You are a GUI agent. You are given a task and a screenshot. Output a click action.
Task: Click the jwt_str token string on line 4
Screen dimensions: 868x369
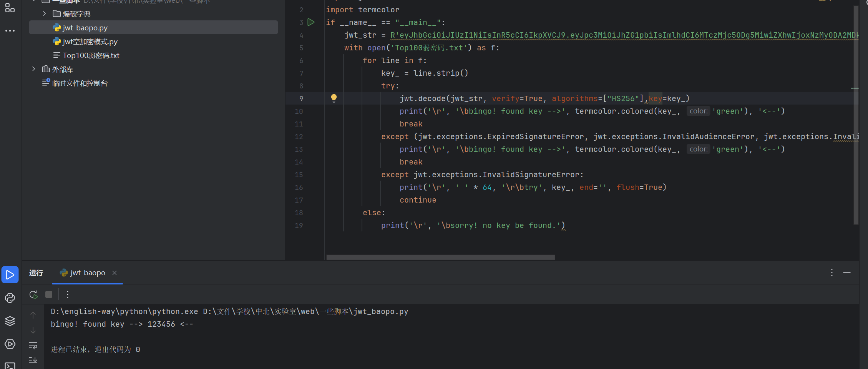pyautogui.click(x=624, y=35)
